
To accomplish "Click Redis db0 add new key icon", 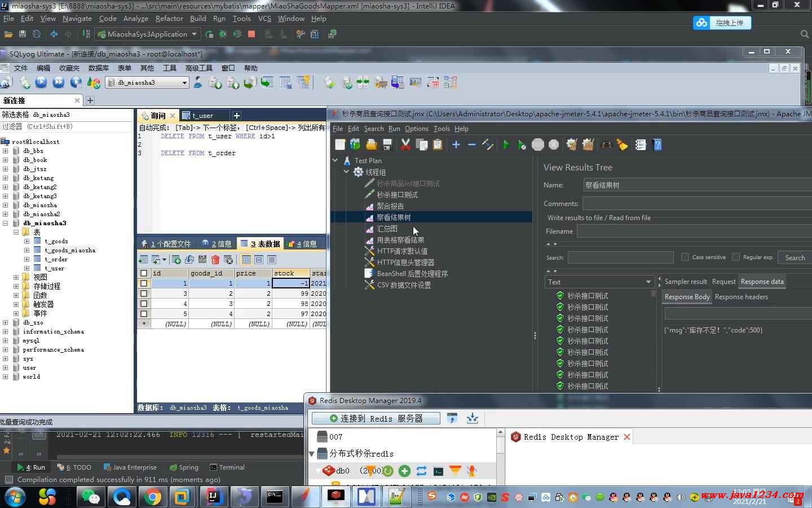I will pos(404,471).
